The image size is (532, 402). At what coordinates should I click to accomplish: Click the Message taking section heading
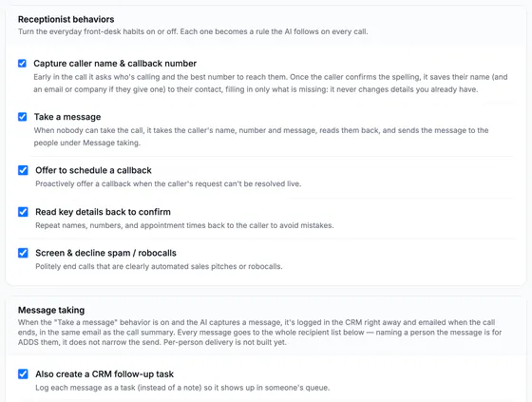(51, 310)
